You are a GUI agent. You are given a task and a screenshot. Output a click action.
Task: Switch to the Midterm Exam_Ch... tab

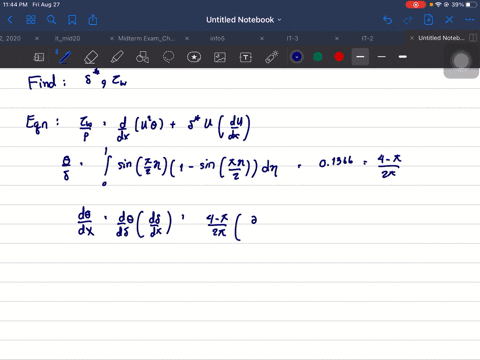pos(146,38)
